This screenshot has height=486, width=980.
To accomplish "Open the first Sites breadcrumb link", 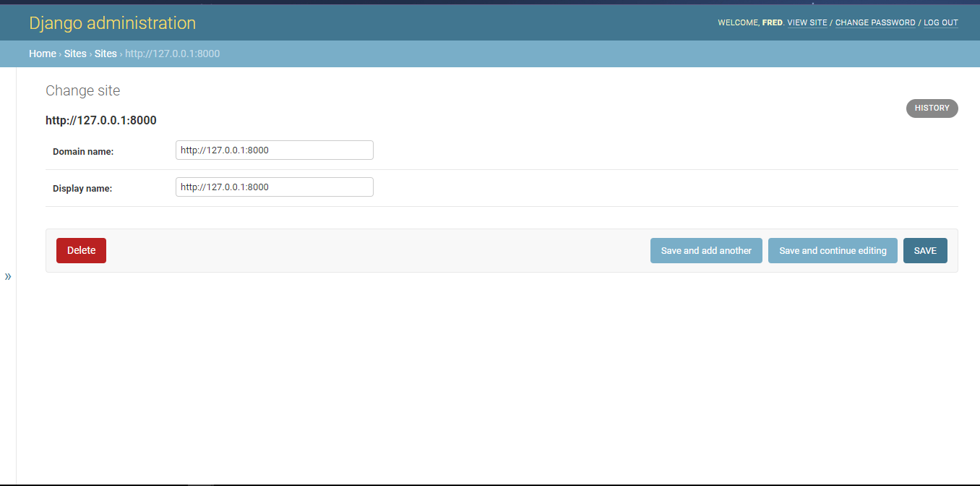I will click(x=75, y=54).
